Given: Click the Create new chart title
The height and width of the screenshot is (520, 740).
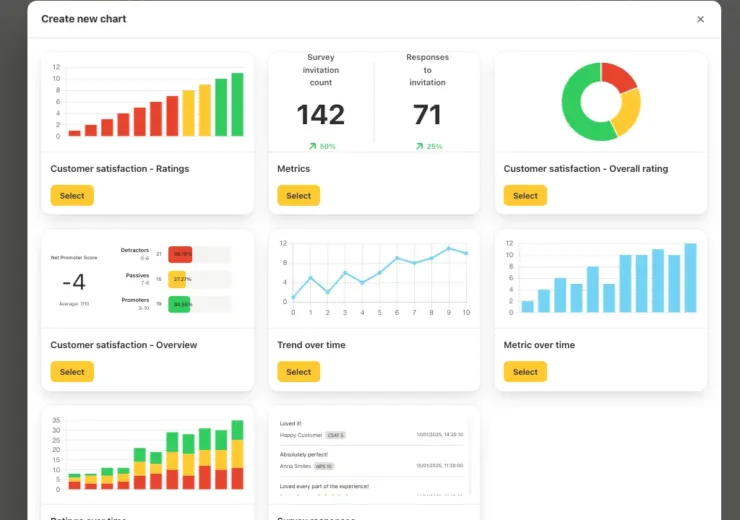Looking at the screenshot, I should [84, 19].
